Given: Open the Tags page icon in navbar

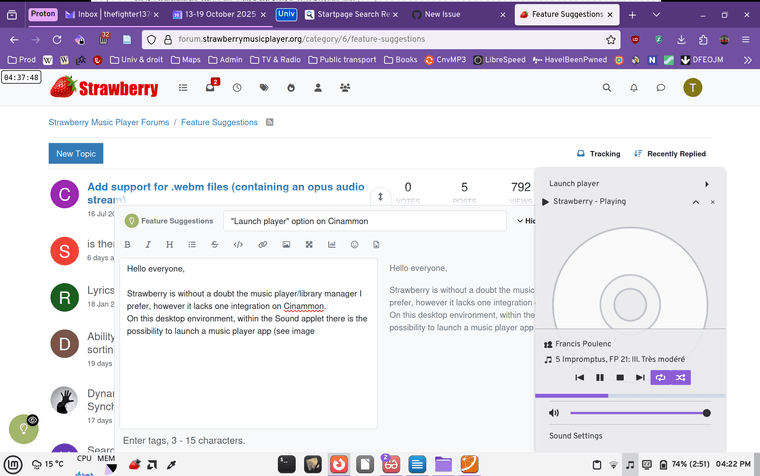Looking at the screenshot, I should tap(264, 88).
